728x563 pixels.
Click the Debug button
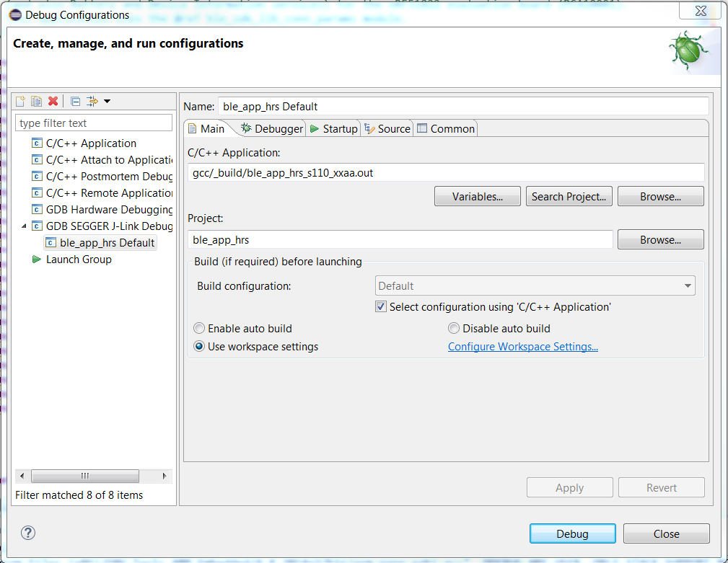point(572,533)
